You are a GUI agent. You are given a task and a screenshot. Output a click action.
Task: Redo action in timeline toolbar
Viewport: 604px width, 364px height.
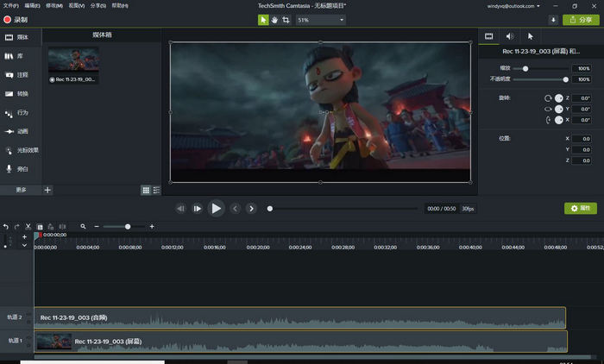tap(16, 227)
